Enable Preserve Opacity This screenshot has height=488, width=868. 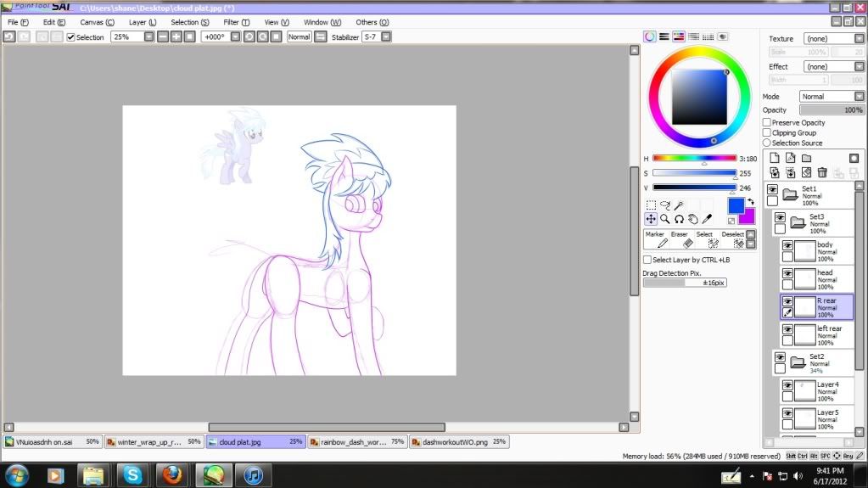(767, 122)
